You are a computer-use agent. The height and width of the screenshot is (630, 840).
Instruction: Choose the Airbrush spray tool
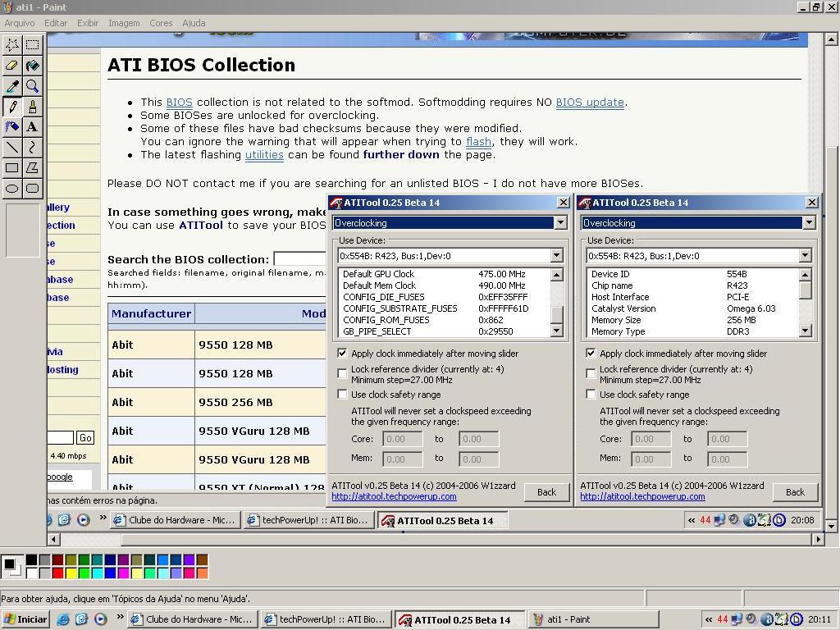(x=11, y=127)
